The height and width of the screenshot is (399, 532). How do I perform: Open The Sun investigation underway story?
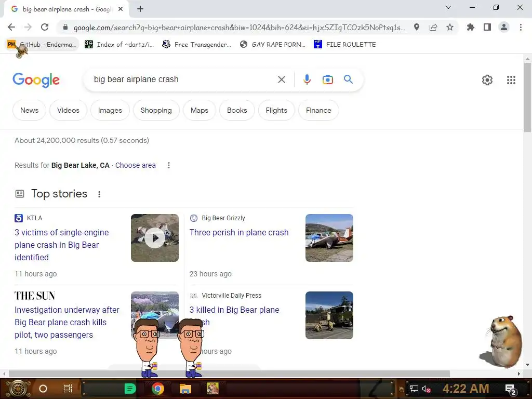click(67, 322)
